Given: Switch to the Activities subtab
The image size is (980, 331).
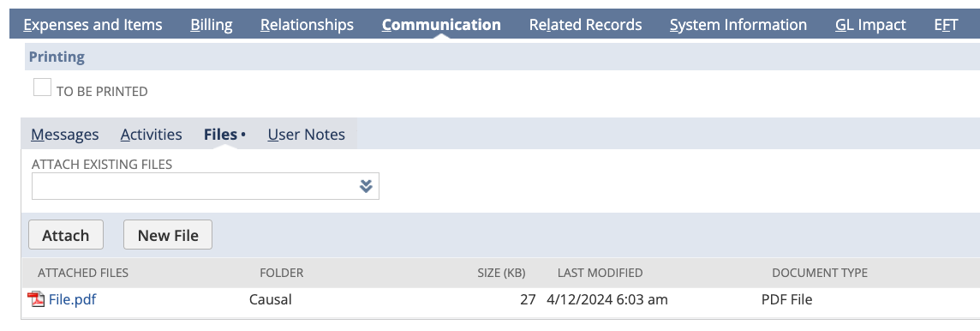Looking at the screenshot, I should 152,135.
